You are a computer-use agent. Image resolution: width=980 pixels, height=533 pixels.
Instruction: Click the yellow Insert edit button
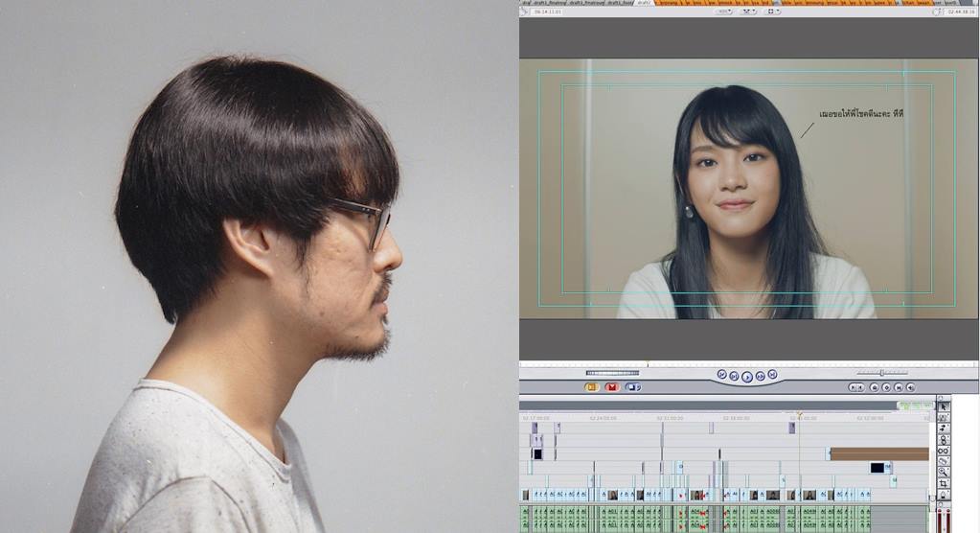(591, 387)
